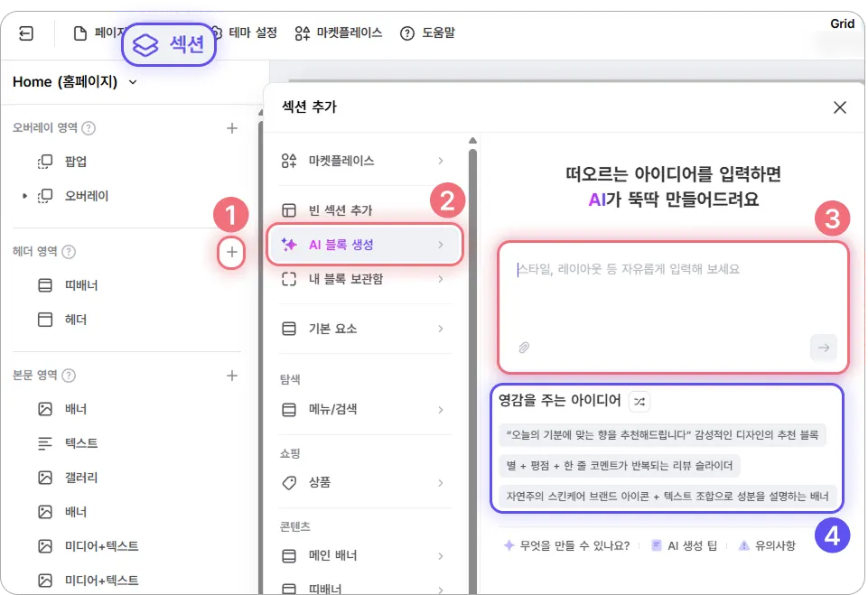This screenshot has height=595, width=868.
Task: Click the 메인 배너 icon
Action: [289, 555]
